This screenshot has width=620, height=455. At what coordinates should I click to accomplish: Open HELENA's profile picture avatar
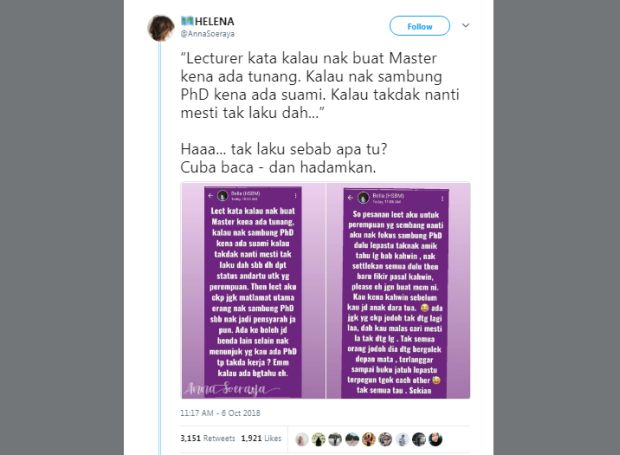[161, 28]
